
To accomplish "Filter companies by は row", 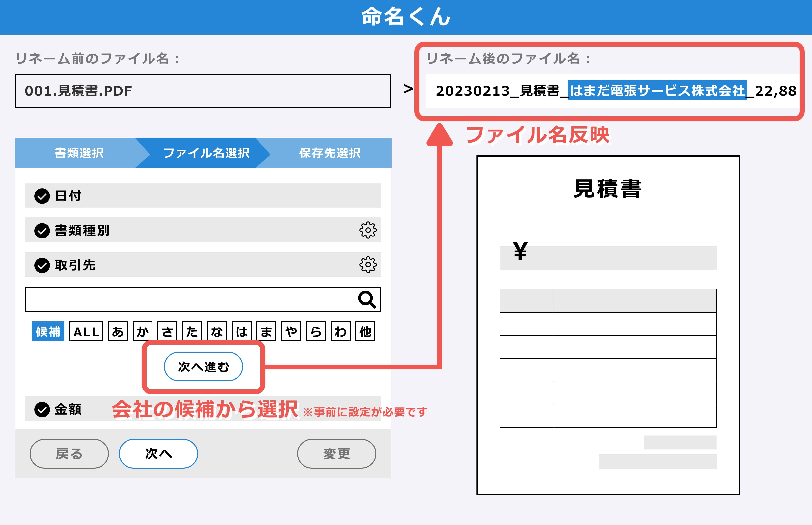I will [x=242, y=331].
